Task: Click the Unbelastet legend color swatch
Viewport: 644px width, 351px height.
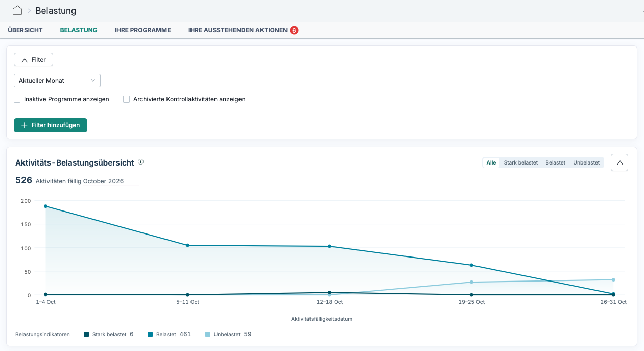Action: coord(208,335)
